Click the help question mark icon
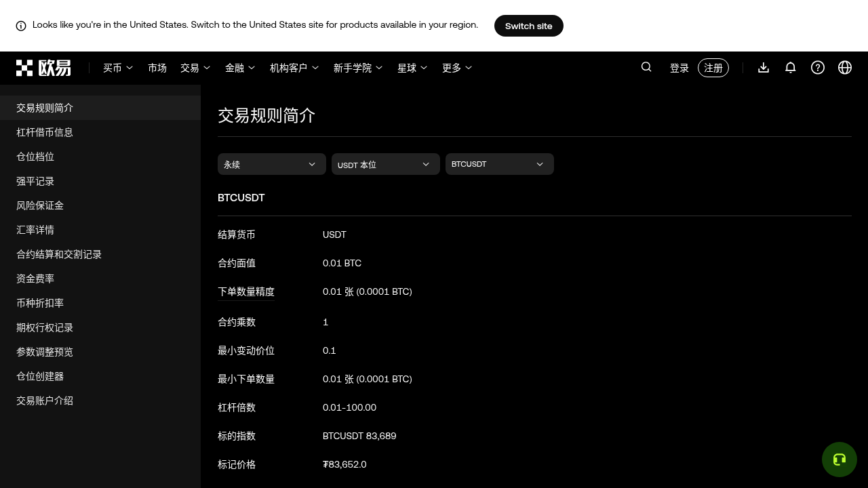The width and height of the screenshot is (868, 488). click(x=818, y=68)
